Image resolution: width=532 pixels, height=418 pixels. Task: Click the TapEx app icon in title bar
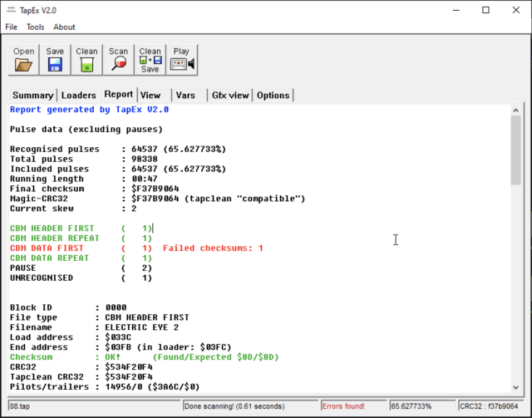point(11,10)
